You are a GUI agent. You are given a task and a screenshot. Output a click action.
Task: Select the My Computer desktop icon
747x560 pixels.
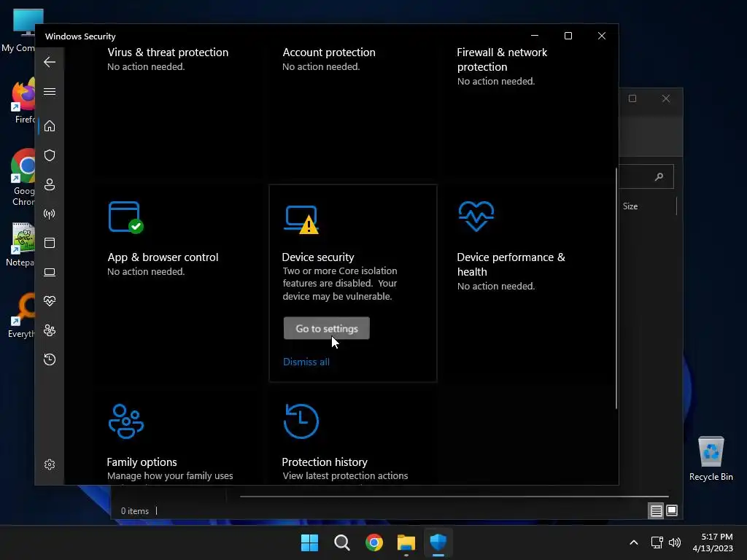[21, 31]
